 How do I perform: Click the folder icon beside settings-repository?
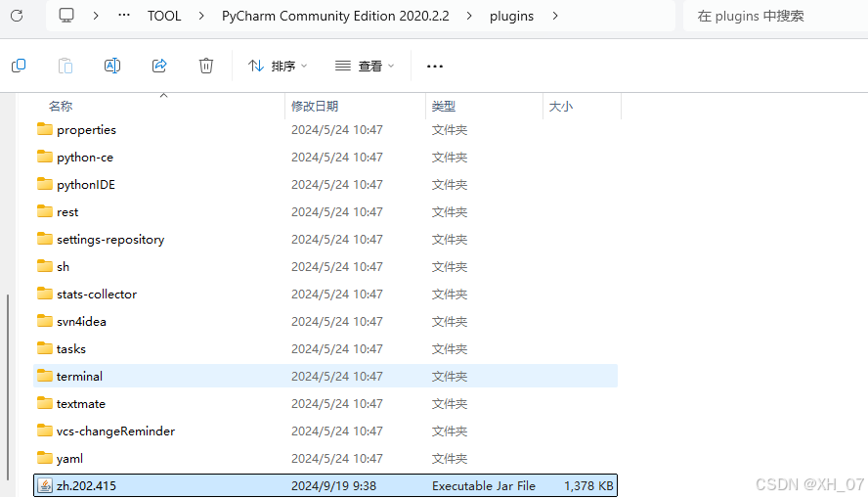coord(45,238)
